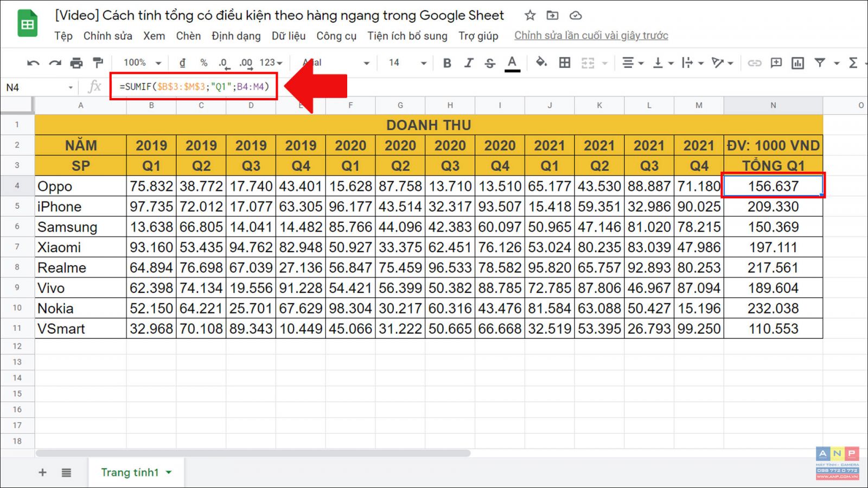
Task: Format as currency with đ icon
Action: (182, 63)
